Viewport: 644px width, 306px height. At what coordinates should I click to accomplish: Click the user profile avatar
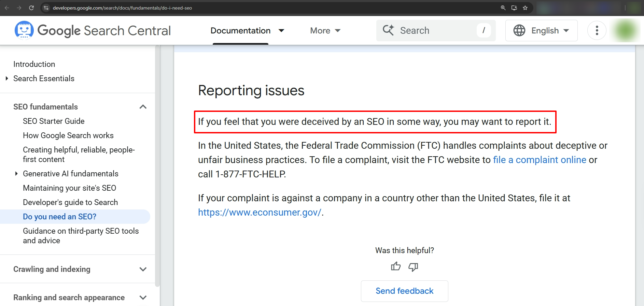626,30
